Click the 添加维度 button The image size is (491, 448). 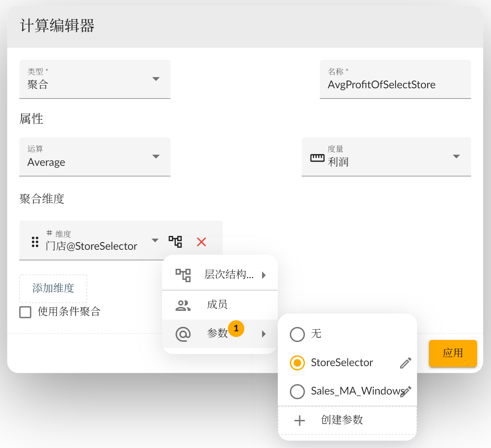pyautogui.click(x=53, y=288)
